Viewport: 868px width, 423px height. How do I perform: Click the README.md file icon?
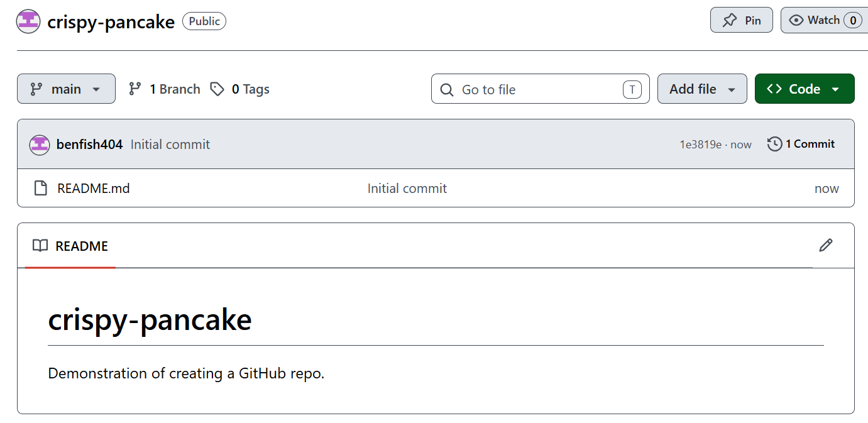pos(41,188)
